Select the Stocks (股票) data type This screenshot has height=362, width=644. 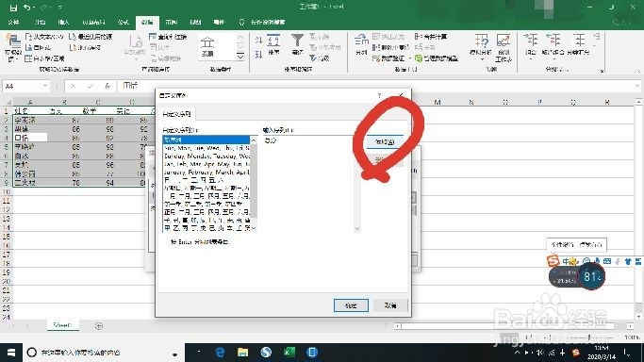click(207, 47)
